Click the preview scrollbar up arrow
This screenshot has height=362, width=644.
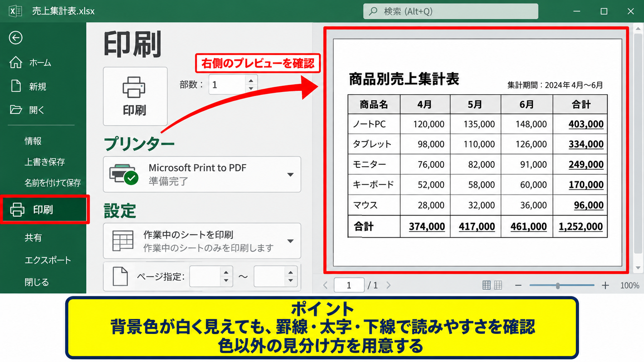[638, 29]
